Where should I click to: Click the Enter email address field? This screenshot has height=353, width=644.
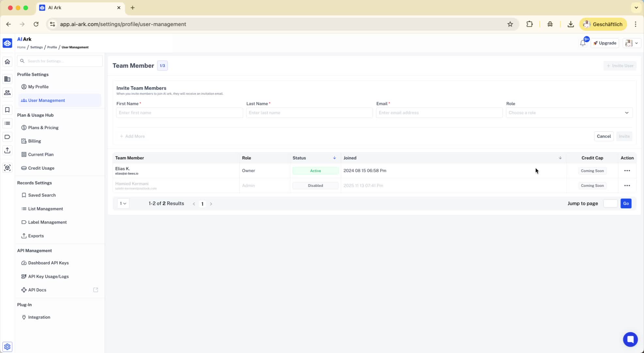tap(439, 113)
